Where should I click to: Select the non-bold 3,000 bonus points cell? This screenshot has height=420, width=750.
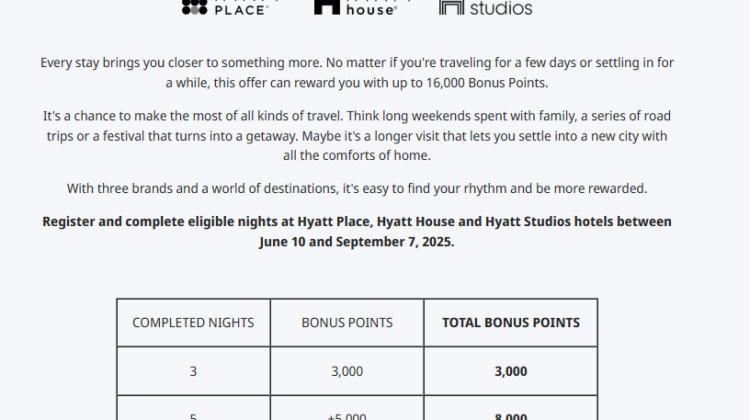(347, 371)
